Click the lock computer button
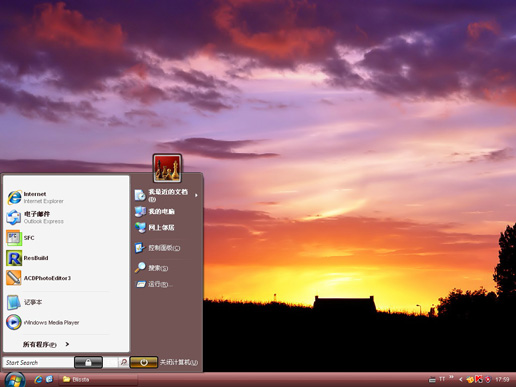516x387 pixels. pos(88,362)
